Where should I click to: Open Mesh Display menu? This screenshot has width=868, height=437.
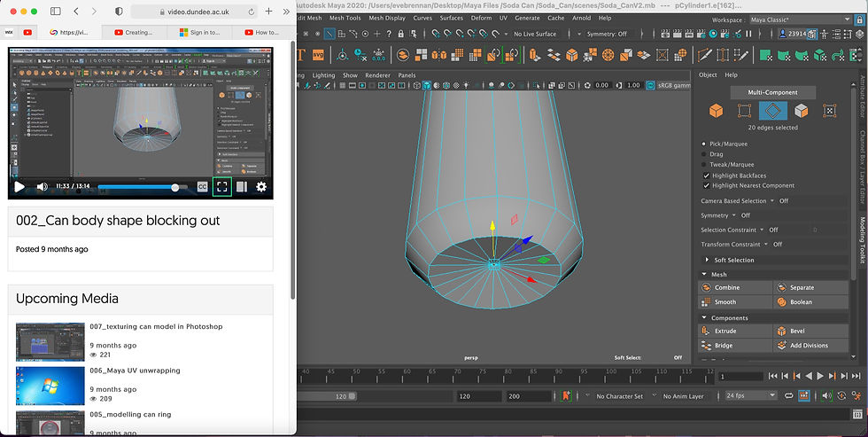(x=387, y=18)
